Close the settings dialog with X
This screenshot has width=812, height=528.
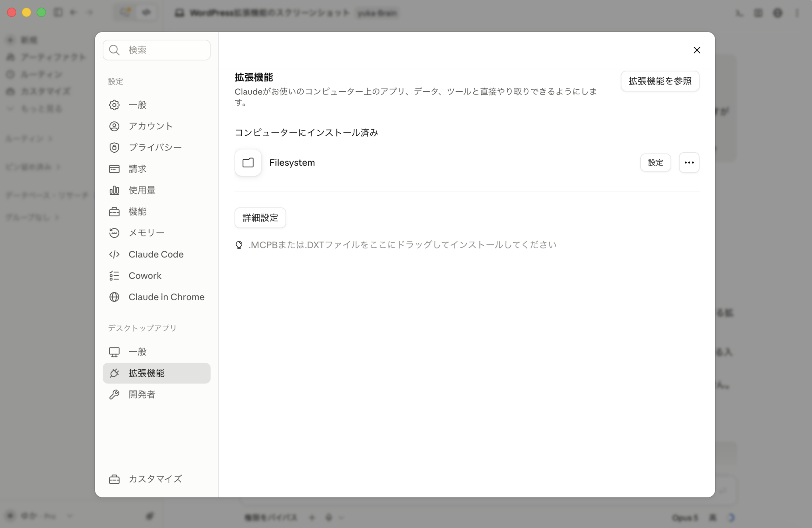point(697,50)
